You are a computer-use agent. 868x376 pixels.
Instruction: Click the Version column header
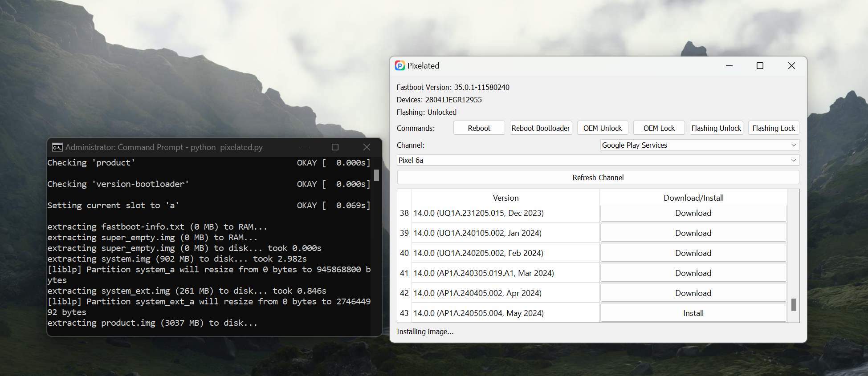pyautogui.click(x=505, y=198)
